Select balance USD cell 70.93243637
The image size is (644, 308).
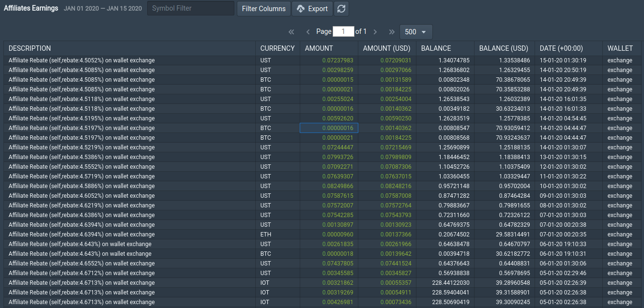[505, 138]
